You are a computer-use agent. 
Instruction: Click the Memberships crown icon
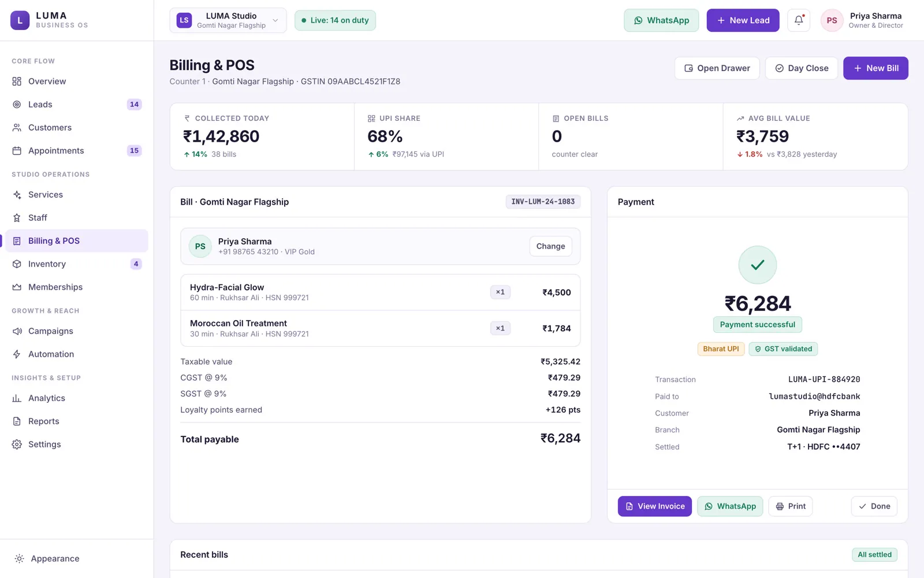pyautogui.click(x=17, y=287)
